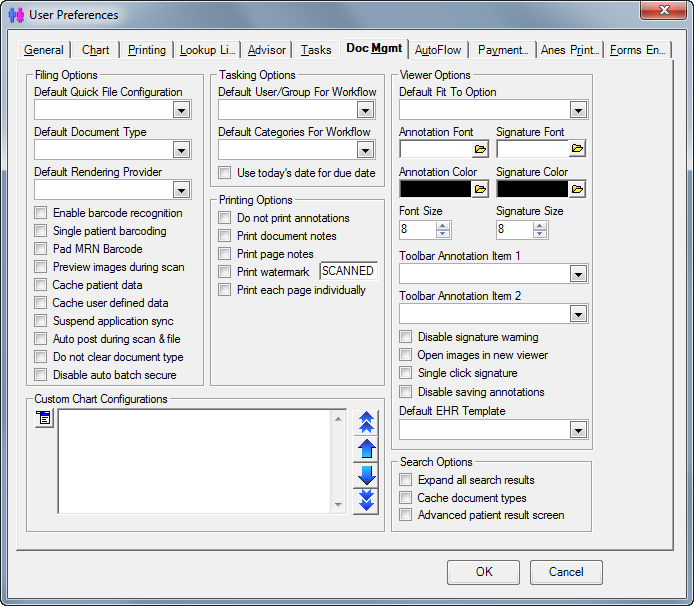
Task: Open Toolbar Annotation Item 1 dropdown
Action: click(578, 274)
